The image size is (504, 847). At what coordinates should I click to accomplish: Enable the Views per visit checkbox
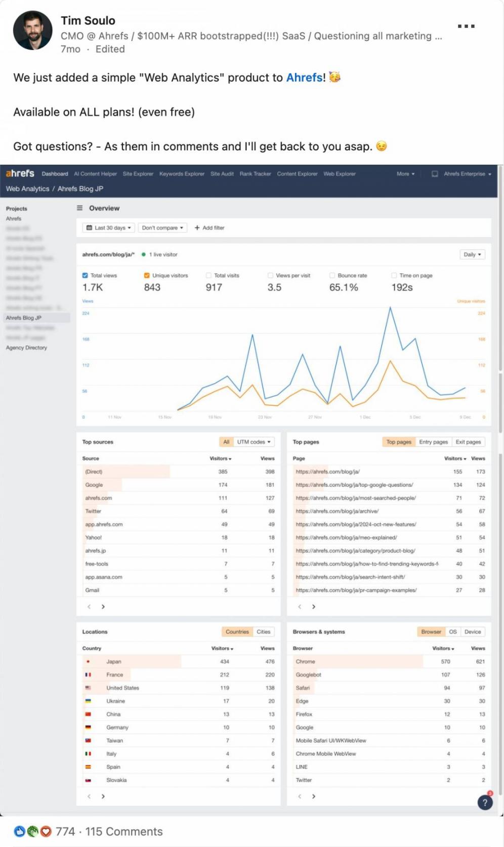[270, 276]
